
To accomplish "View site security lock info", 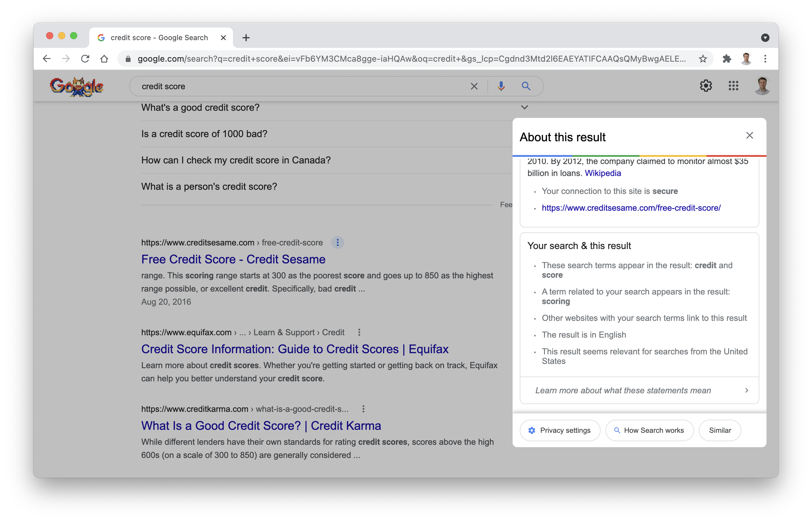I will 128,59.
